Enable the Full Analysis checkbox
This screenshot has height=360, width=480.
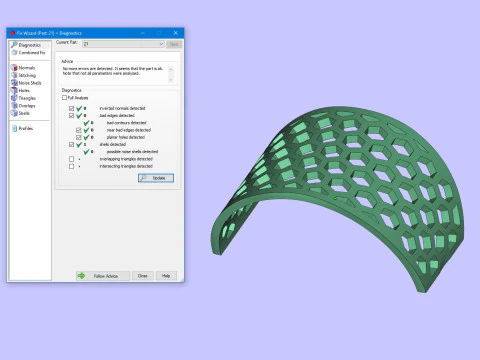click(x=64, y=98)
